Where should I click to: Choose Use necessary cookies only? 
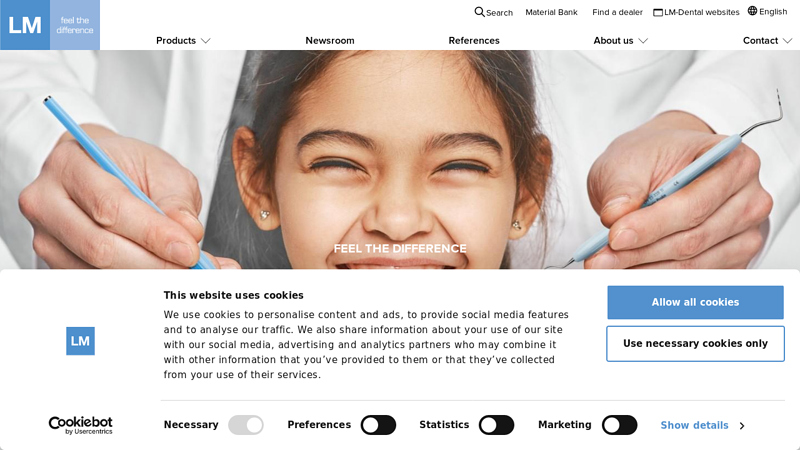pyautogui.click(x=695, y=344)
